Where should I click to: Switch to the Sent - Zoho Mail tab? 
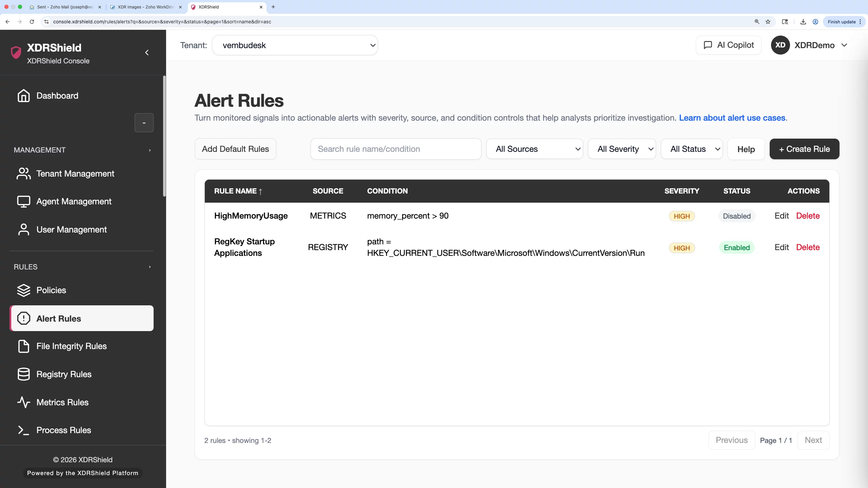[x=64, y=7]
